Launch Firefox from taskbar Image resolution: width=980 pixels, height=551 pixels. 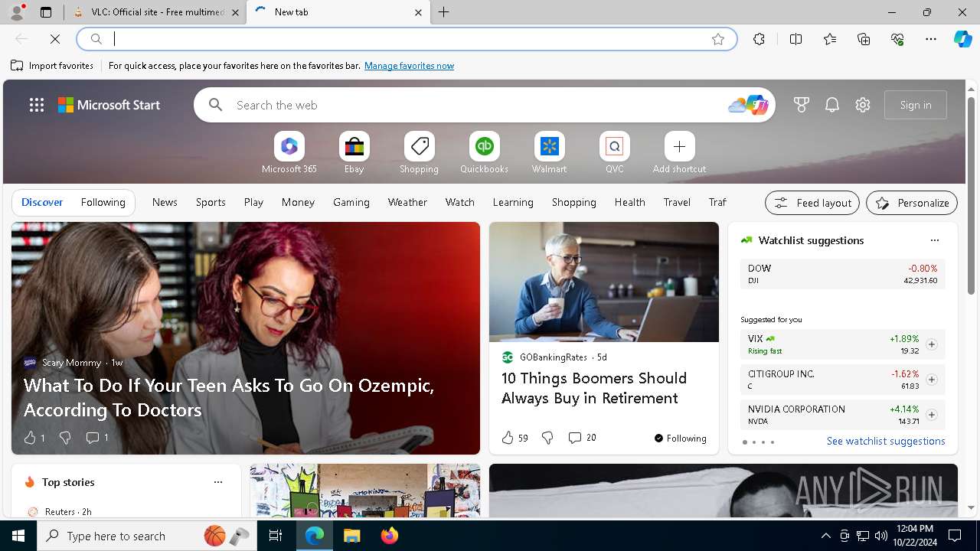click(389, 536)
